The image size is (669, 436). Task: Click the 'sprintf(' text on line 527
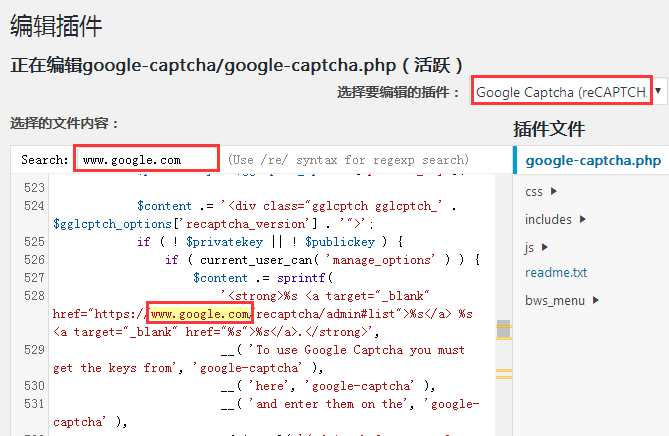(305, 278)
